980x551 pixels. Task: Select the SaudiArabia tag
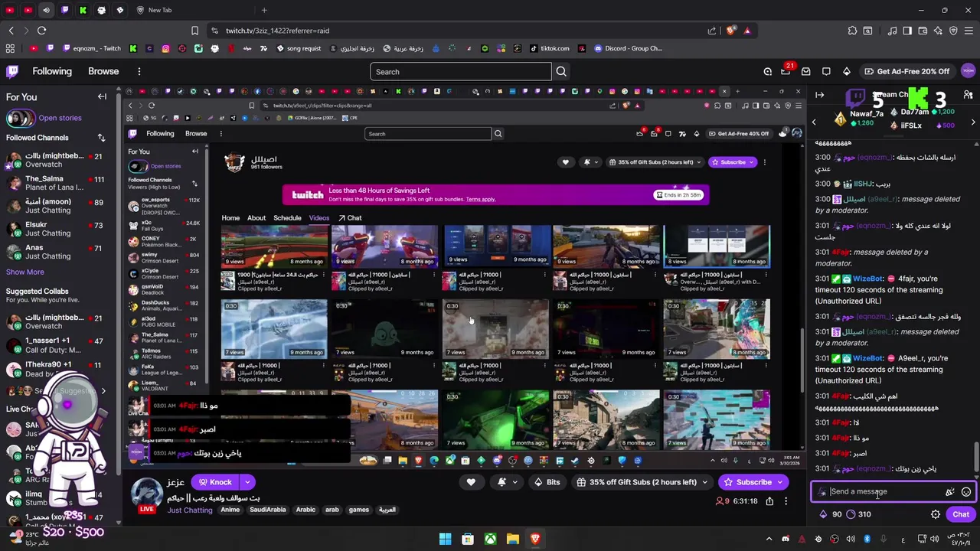(268, 510)
